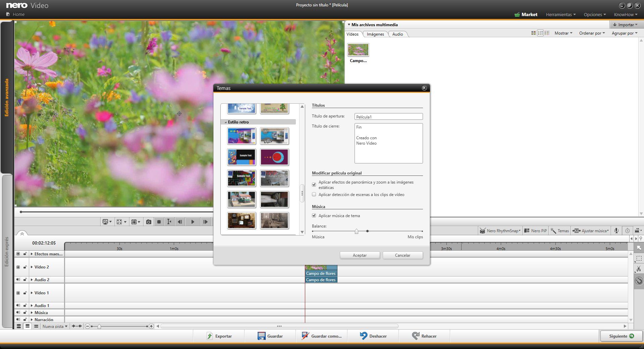Click the Deshacer undo button
Image resolution: width=644 pixels, height=349 pixels.
[x=373, y=336]
